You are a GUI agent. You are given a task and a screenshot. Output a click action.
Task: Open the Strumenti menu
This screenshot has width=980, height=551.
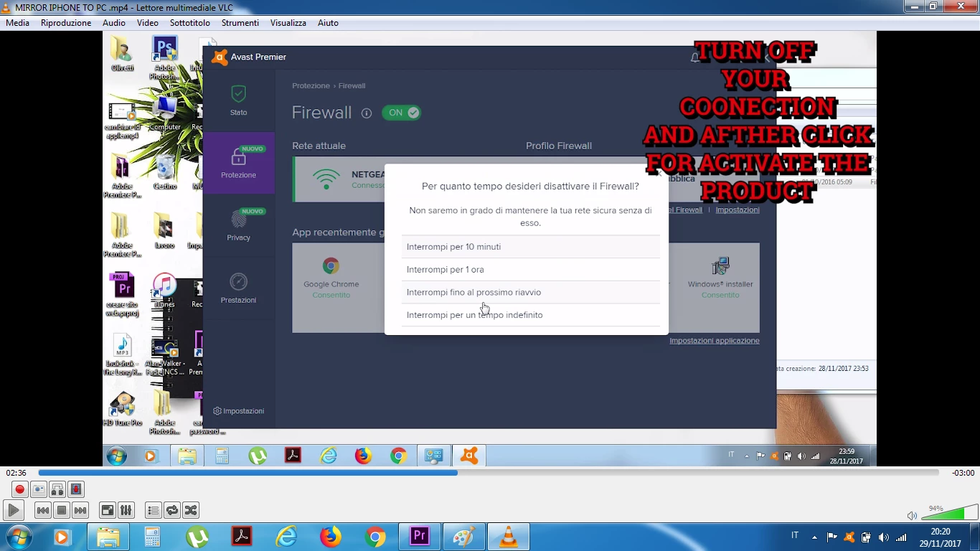tap(240, 23)
